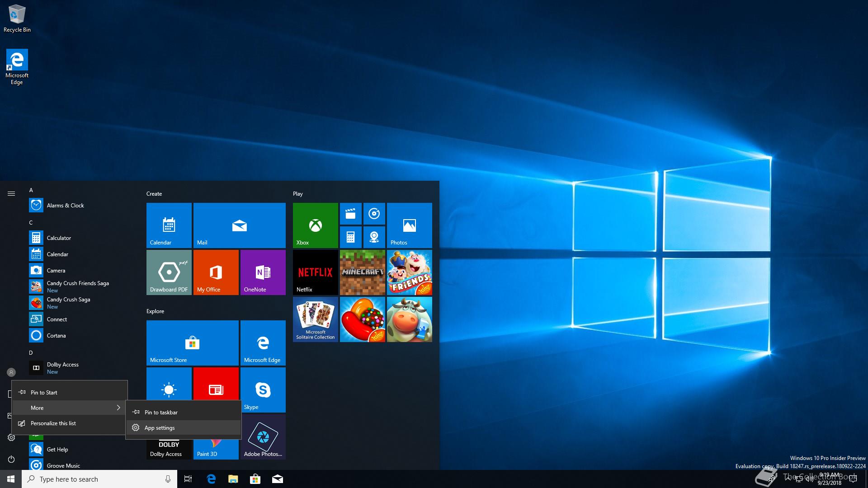Click the letter C section header

pos(31,223)
